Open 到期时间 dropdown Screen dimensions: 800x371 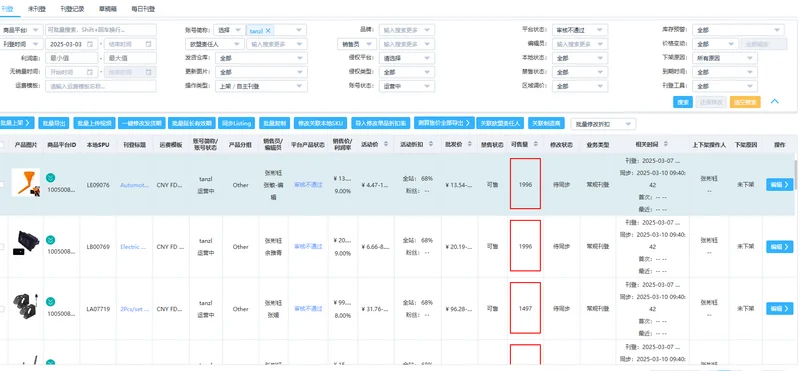click(x=724, y=72)
